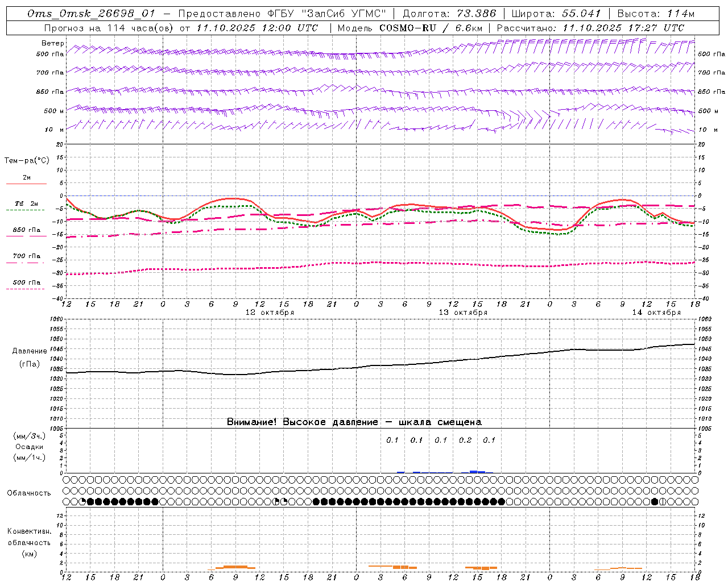Click the 0.2 precipitation amount value
Screen dimensions: 728x582
pos(465,440)
